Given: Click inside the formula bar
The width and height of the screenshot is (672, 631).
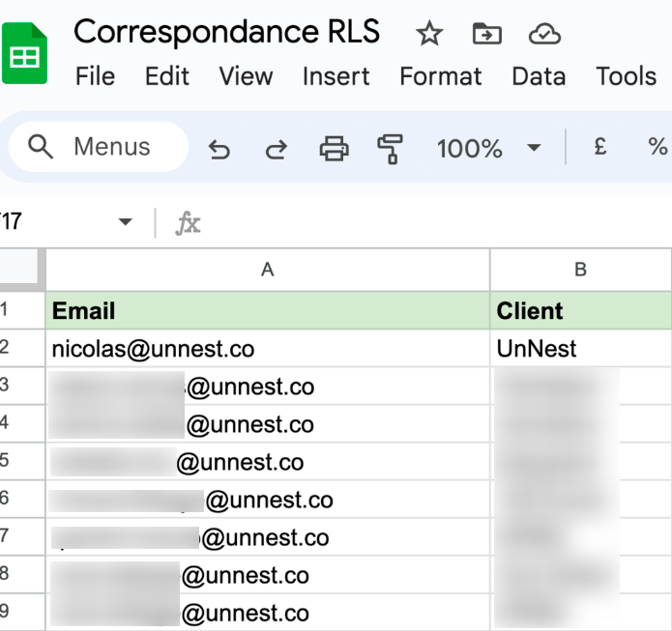Looking at the screenshot, I should (437, 223).
